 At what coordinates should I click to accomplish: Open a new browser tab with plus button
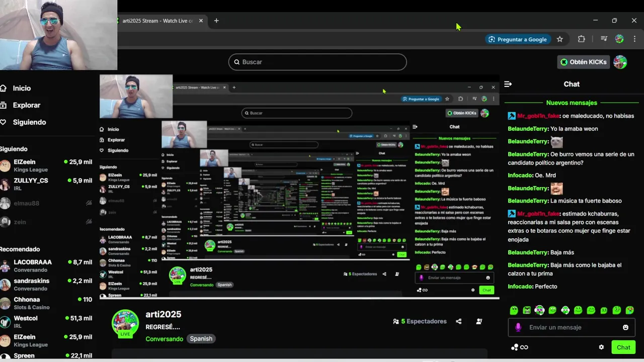tap(216, 21)
